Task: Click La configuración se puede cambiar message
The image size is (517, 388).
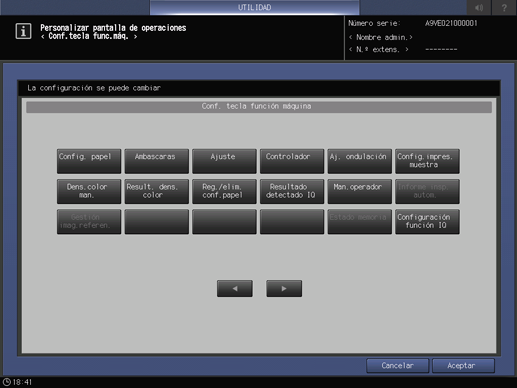Action: tap(94, 88)
